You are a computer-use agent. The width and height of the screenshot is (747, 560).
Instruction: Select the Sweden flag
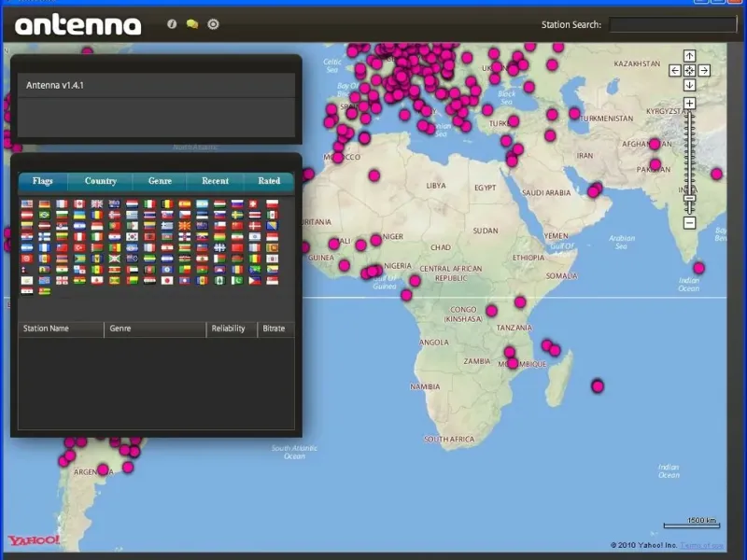tap(237, 215)
